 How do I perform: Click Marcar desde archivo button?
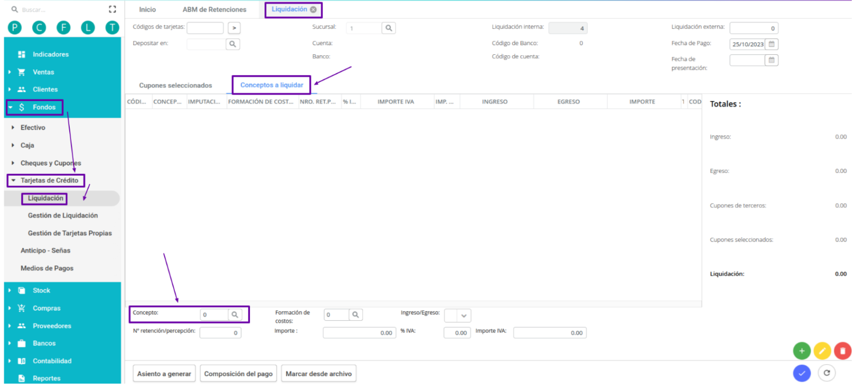click(319, 374)
